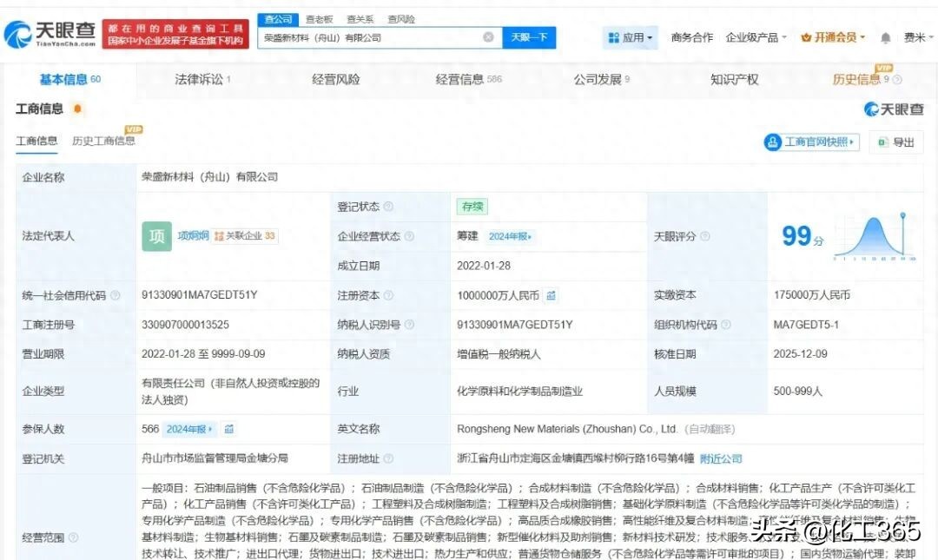Clear the search box using the x icon
Screen dimensions: 938x560
(488, 36)
